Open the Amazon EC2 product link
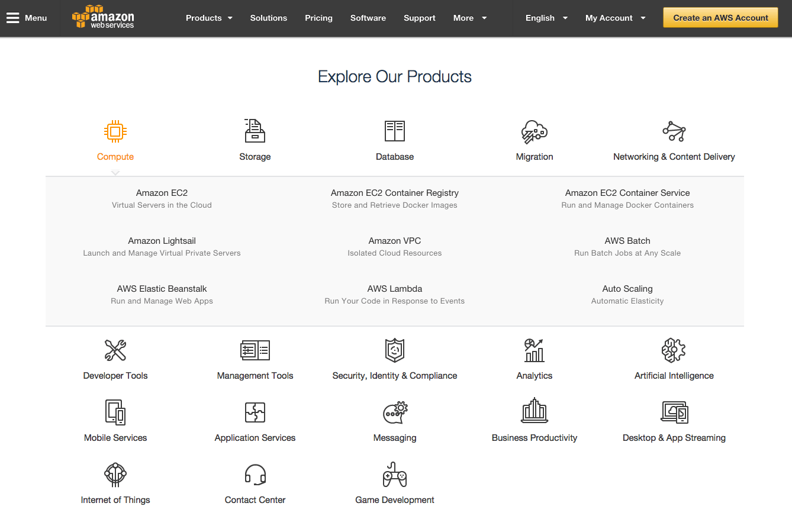The height and width of the screenshot is (532, 792). pos(162,193)
